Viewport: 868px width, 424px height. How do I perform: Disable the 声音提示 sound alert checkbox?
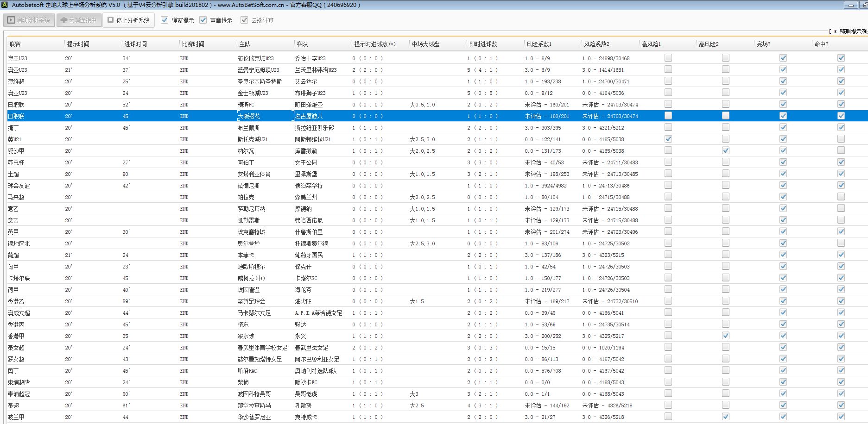click(203, 20)
